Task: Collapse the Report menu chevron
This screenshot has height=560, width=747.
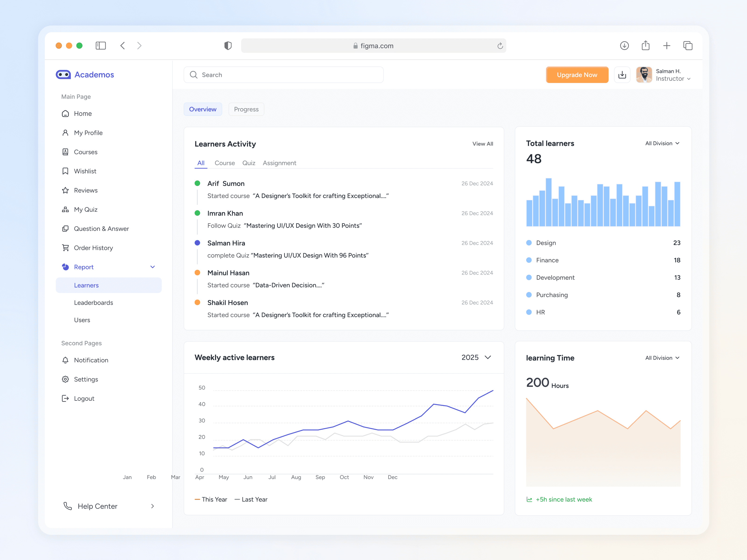Action: (153, 267)
